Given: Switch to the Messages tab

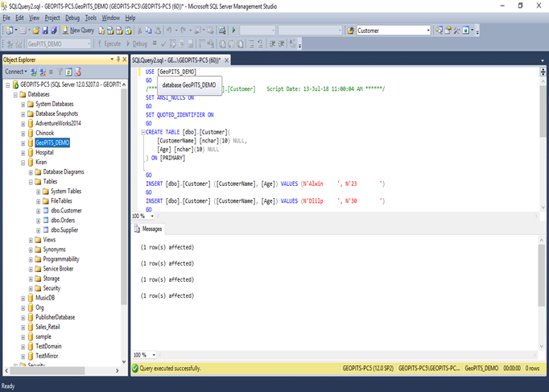Looking at the screenshot, I should pos(151,229).
